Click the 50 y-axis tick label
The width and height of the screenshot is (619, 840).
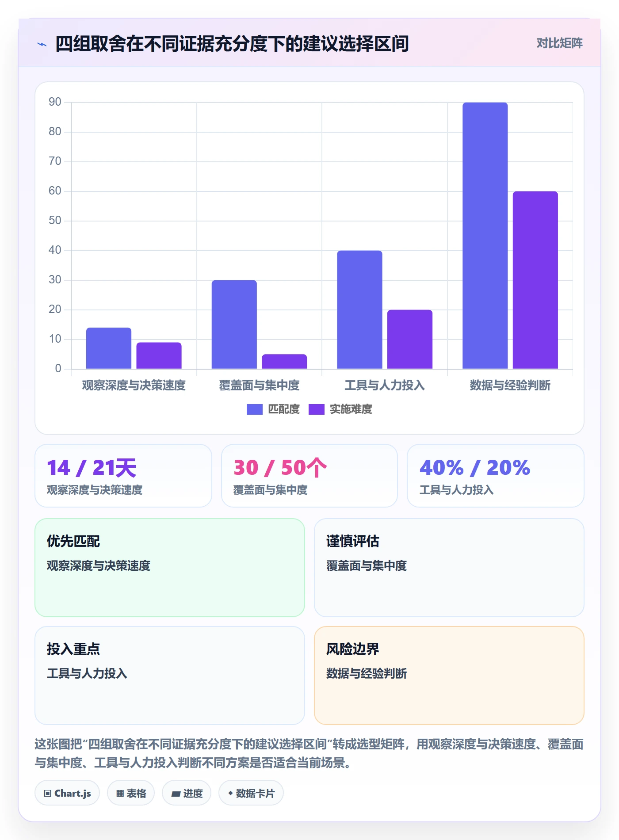[55, 221]
